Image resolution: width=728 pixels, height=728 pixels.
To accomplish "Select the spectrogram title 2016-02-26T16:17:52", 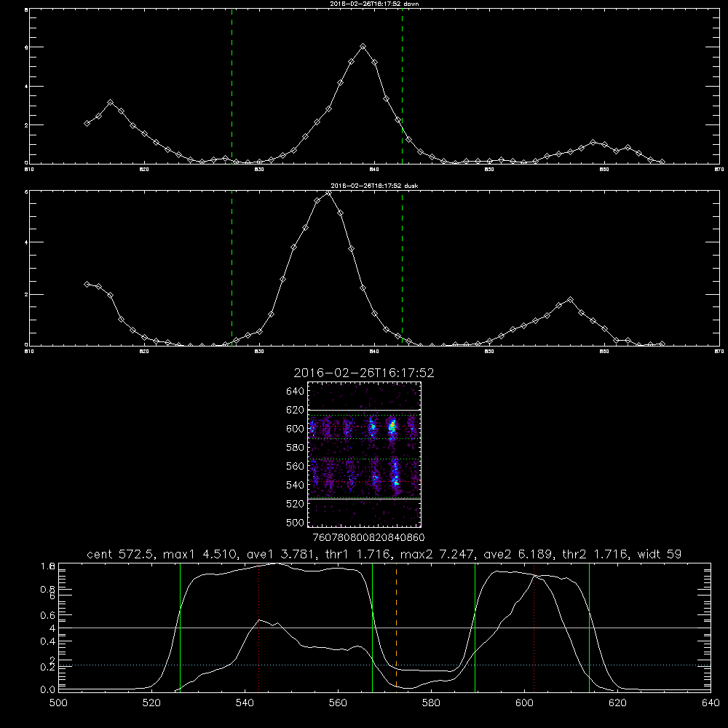I will coord(364,373).
